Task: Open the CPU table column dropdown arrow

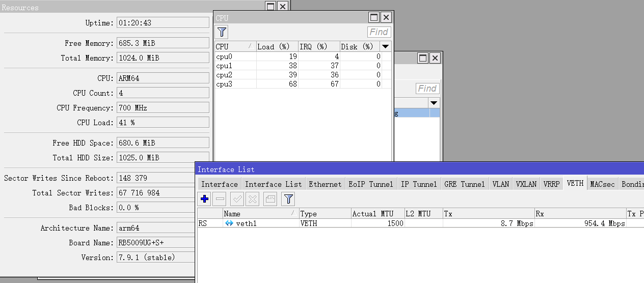Action: coord(386,46)
